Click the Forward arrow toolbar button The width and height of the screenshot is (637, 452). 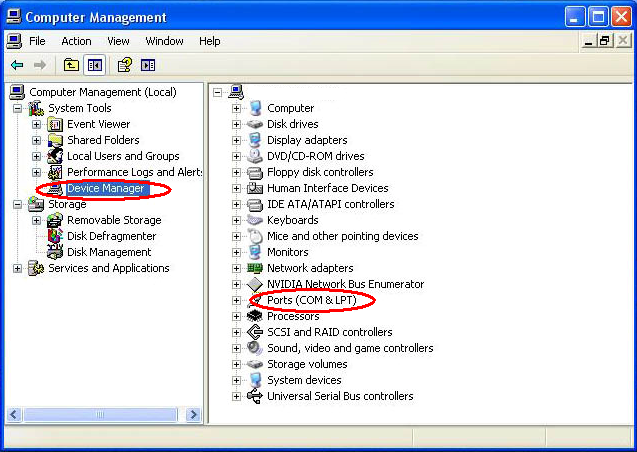click(39, 65)
